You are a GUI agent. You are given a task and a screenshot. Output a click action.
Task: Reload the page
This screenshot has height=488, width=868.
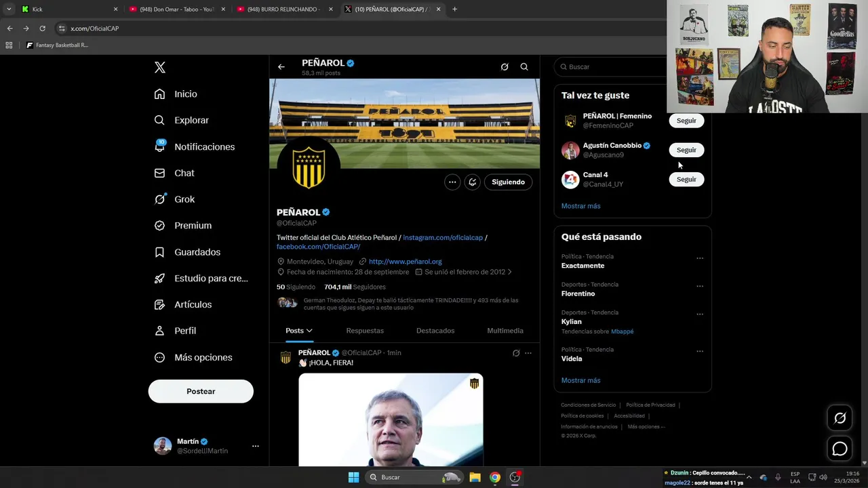42,28
